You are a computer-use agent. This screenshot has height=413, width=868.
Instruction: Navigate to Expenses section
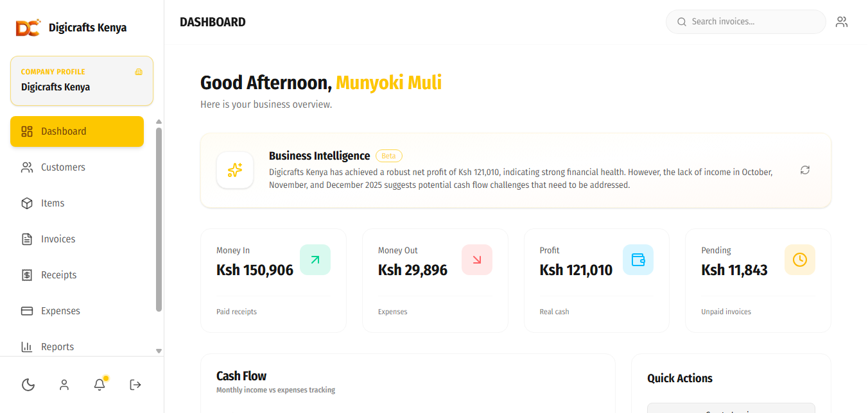[77, 311]
